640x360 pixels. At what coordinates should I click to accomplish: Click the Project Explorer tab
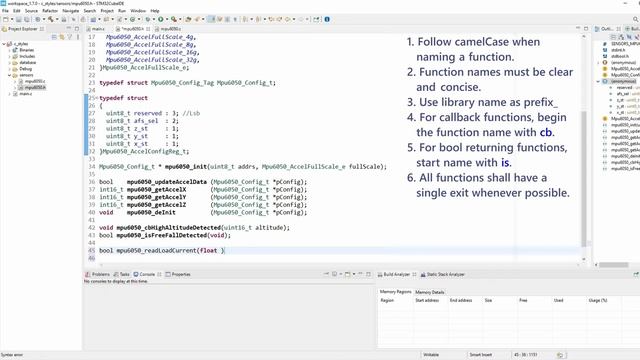(x=22, y=29)
